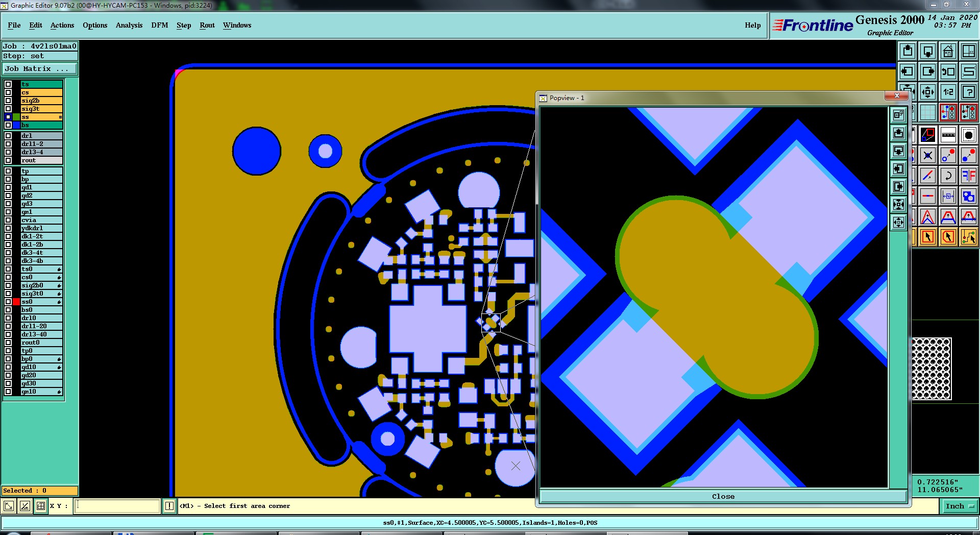
Task: Open the Step menu
Action: click(184, 25)
